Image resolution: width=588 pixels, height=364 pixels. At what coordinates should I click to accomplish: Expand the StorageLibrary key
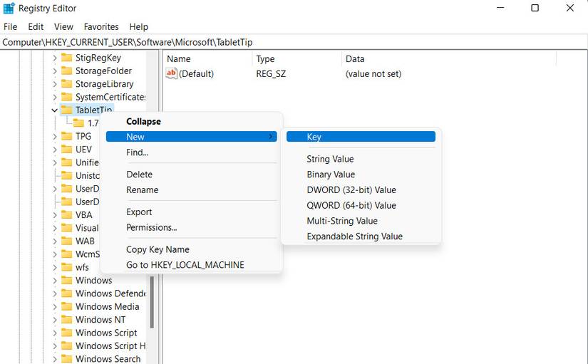[55, 84]
